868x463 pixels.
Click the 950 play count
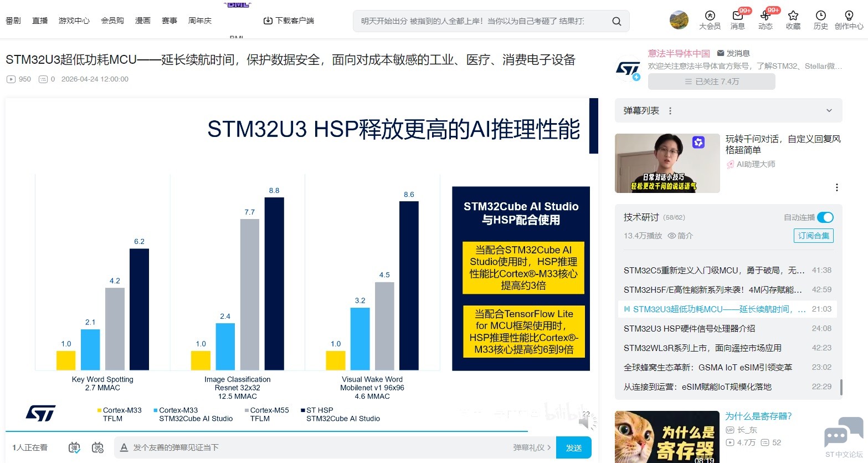19,79
